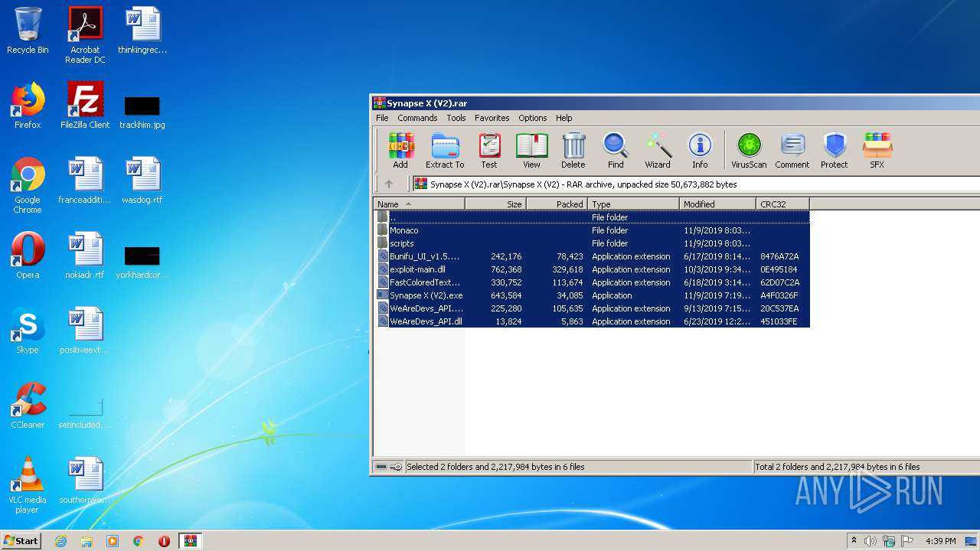Open the File menu

click(x=382, y=118)
